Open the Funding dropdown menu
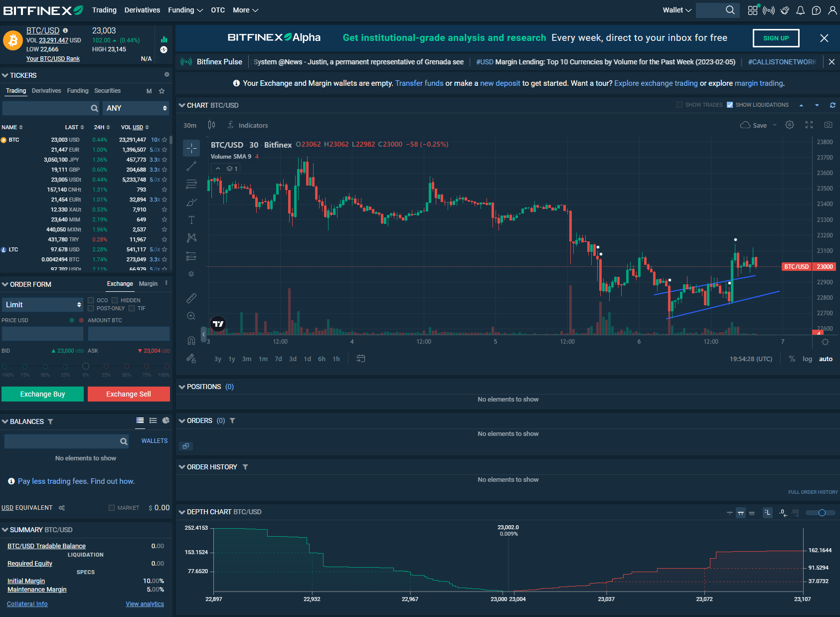Viewport: 840px width, 617px height. (x=185, y=10)
